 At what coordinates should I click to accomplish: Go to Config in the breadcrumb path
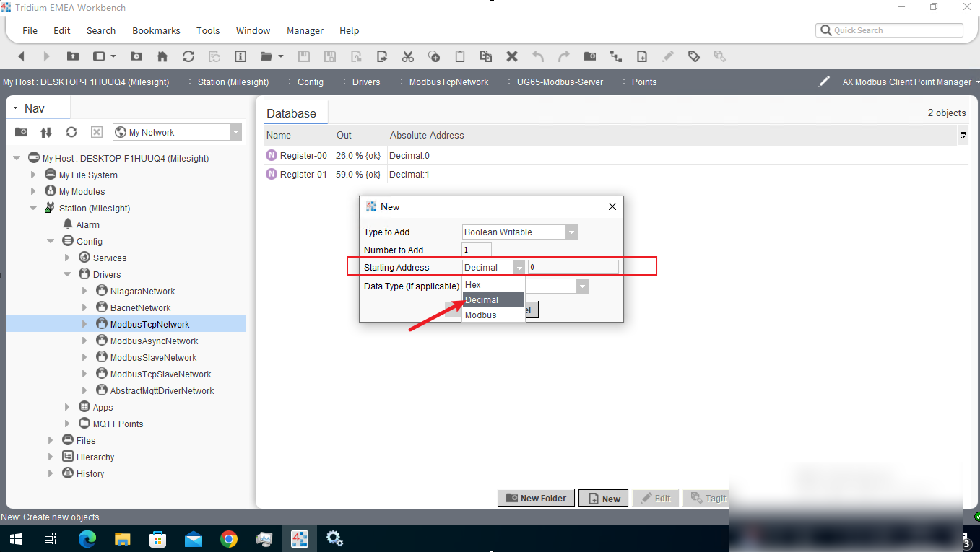pyautogui.click(x=311, y=82)
